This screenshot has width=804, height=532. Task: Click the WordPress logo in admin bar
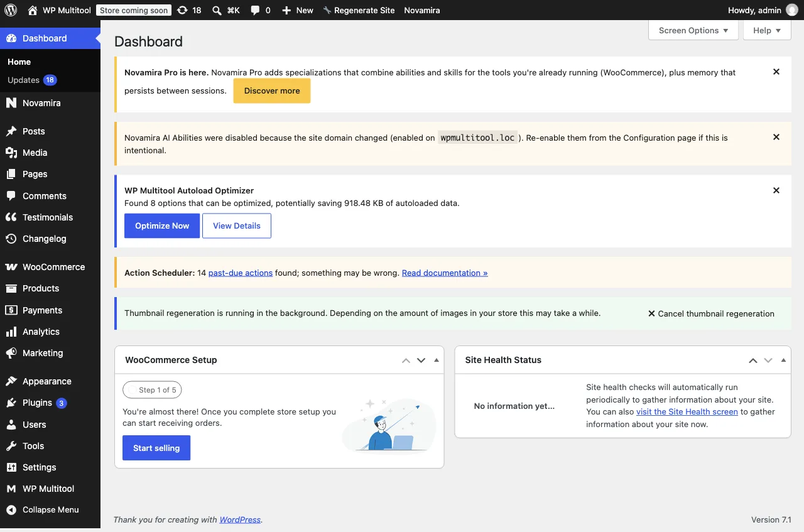point(10,10)
